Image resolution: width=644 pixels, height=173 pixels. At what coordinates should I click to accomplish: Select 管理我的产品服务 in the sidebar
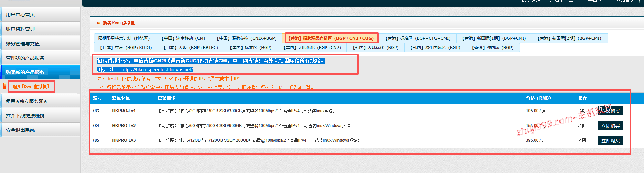click(25, 58)
